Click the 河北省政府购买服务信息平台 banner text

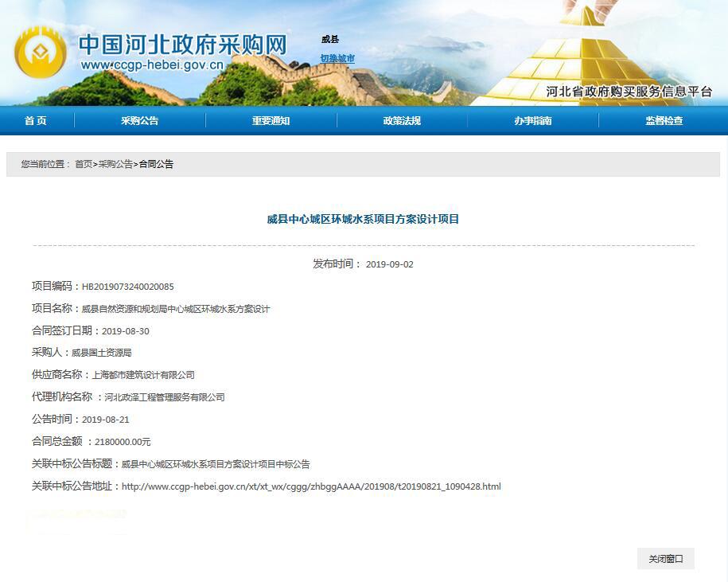click(x=629, y=92)
